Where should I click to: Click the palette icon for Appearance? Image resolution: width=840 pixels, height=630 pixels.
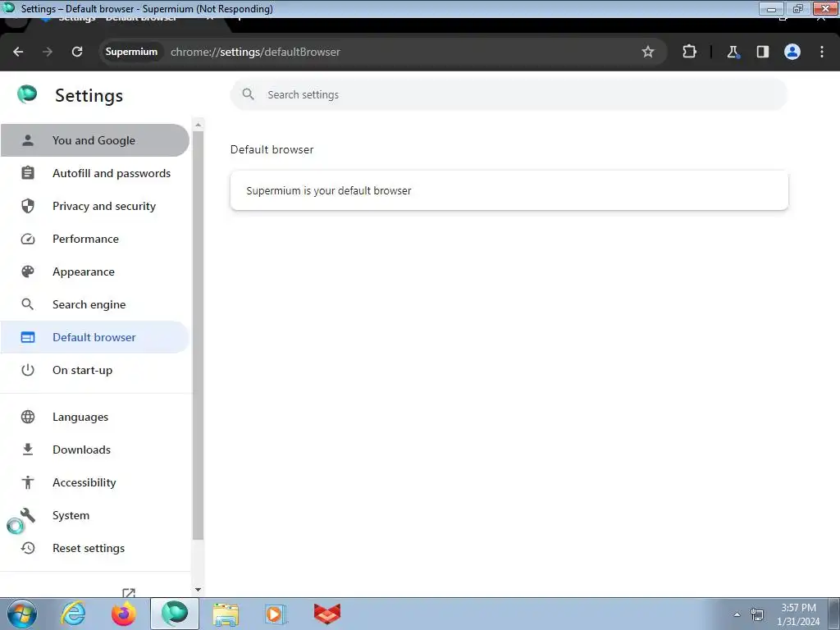(x=28, y=272)
